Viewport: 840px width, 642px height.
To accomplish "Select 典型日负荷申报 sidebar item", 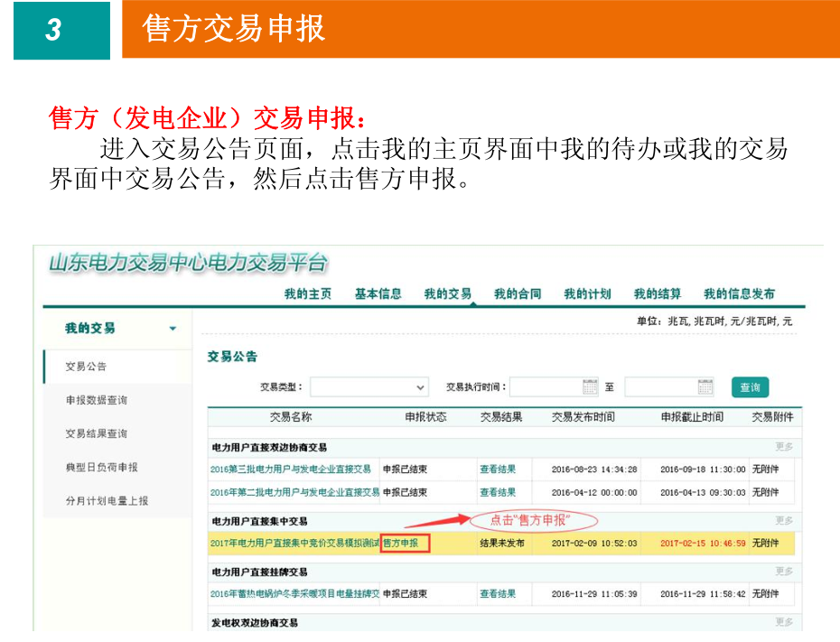I will pos(102,467).
